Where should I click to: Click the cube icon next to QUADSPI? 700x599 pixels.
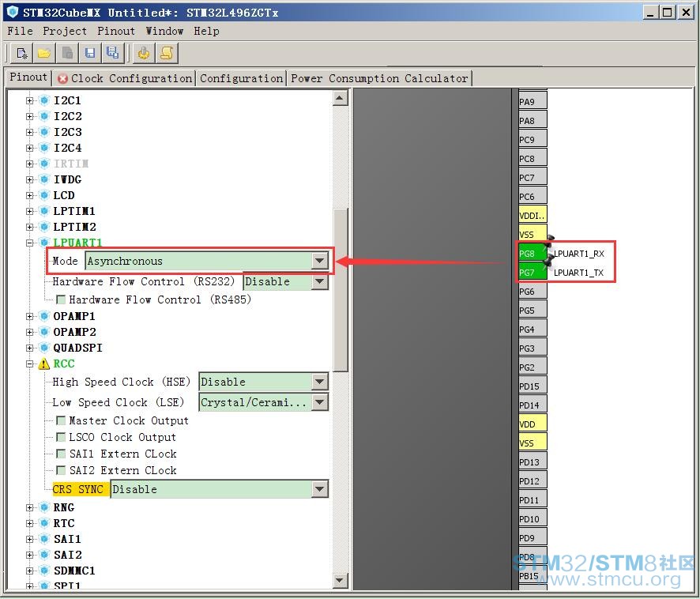44,348
